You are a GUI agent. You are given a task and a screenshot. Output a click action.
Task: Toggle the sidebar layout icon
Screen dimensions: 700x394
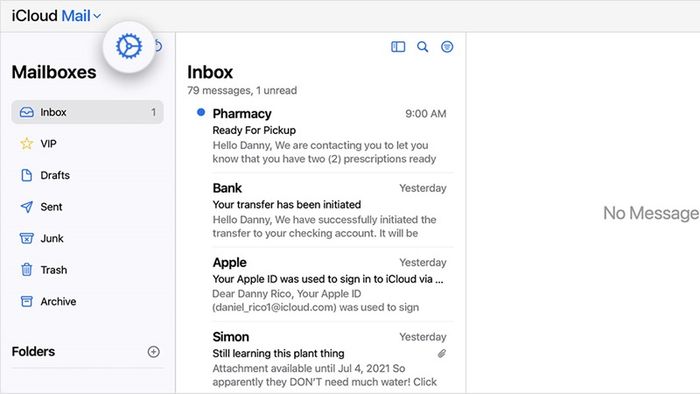398,47
